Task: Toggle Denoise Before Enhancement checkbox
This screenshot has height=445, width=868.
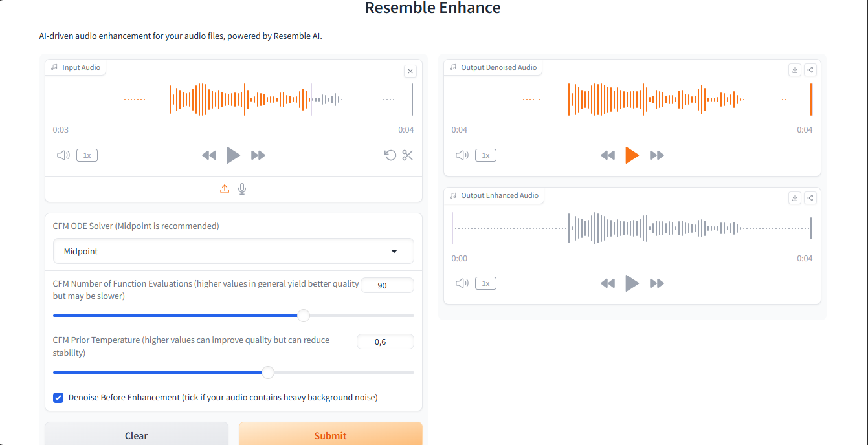Action: [x=58, y=398]
